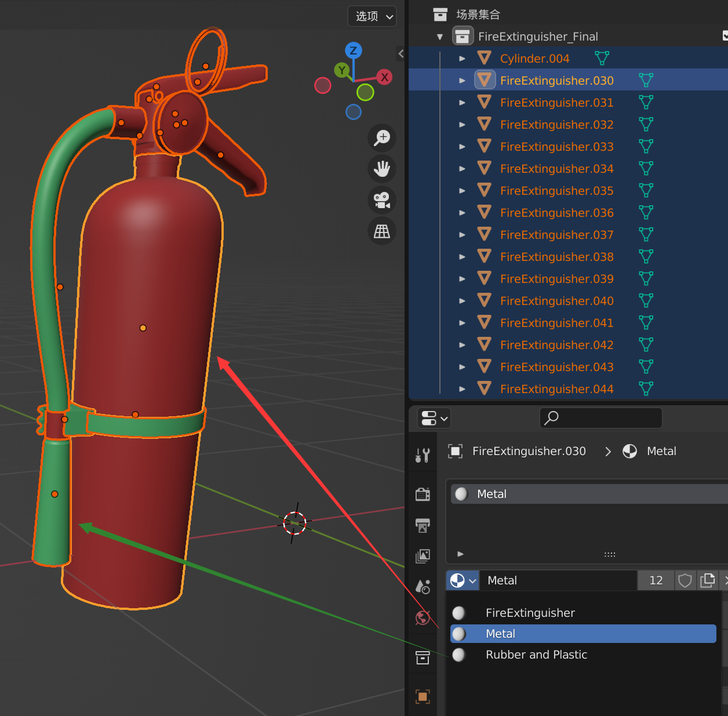
Task: Expand FireExtinguisher.030 in the outliner
Action: pyautogui.click(x=462, y=80)
